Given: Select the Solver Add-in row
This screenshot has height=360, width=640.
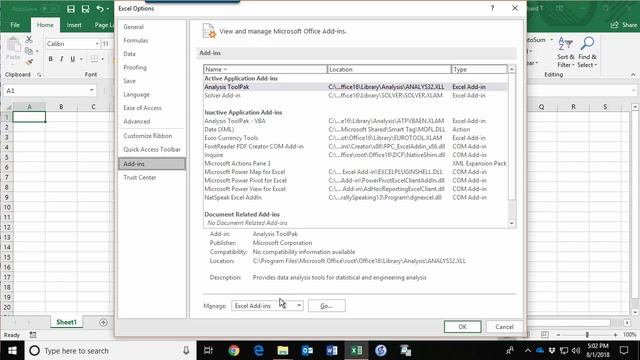Looking at the screenshot, I should [x=356, y=96].
